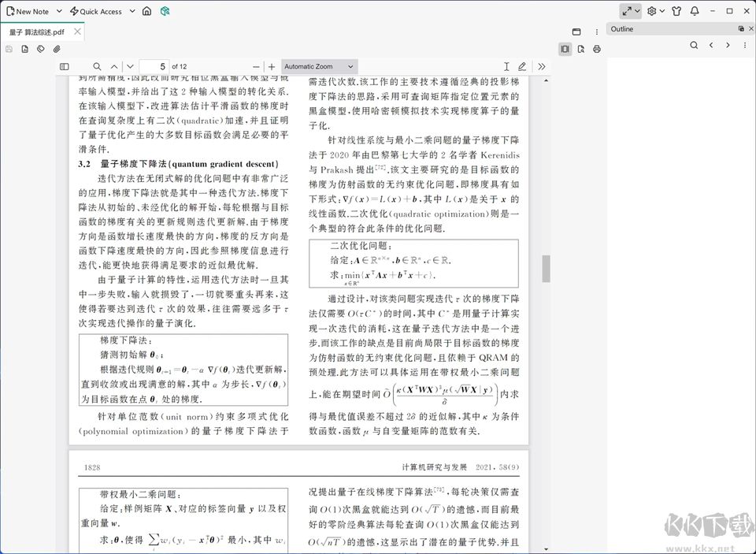Click the scroll up arrow of PDF
Viewport: 756px width, 554px height.
(546, 80)
